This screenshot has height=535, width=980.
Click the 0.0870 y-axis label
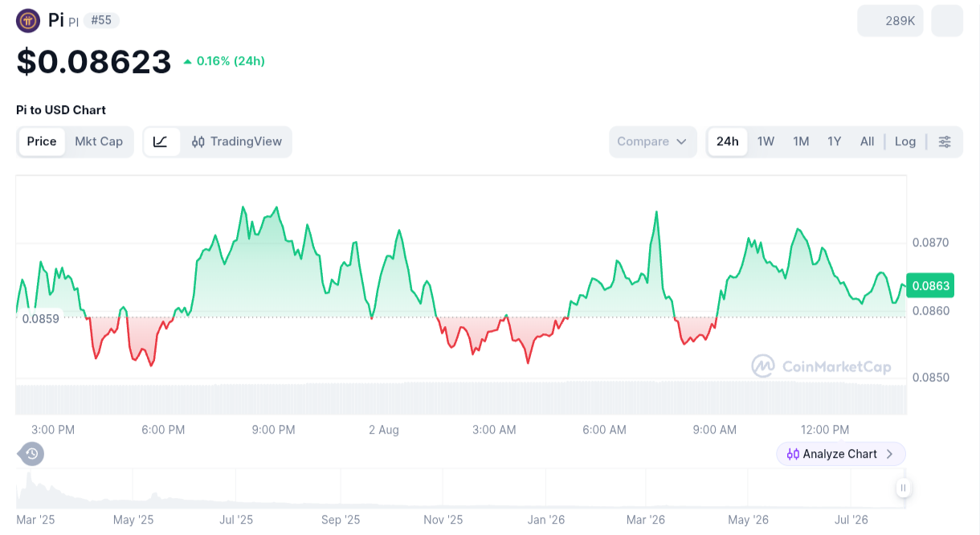click(x=931, y=243)
